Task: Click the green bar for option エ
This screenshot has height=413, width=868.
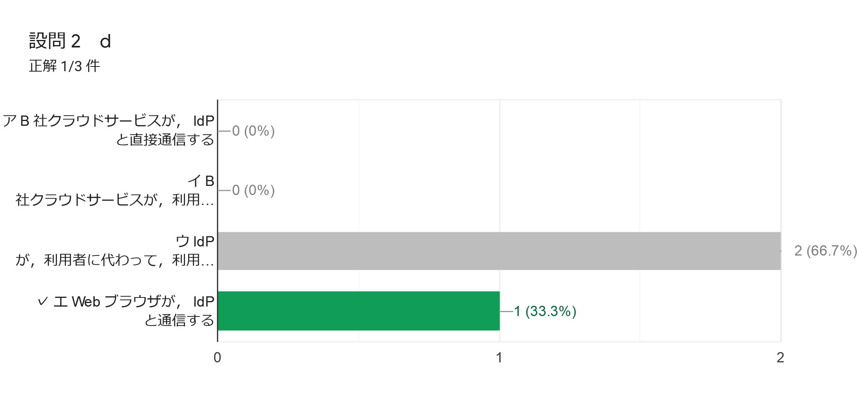Action: pos(359,311)
